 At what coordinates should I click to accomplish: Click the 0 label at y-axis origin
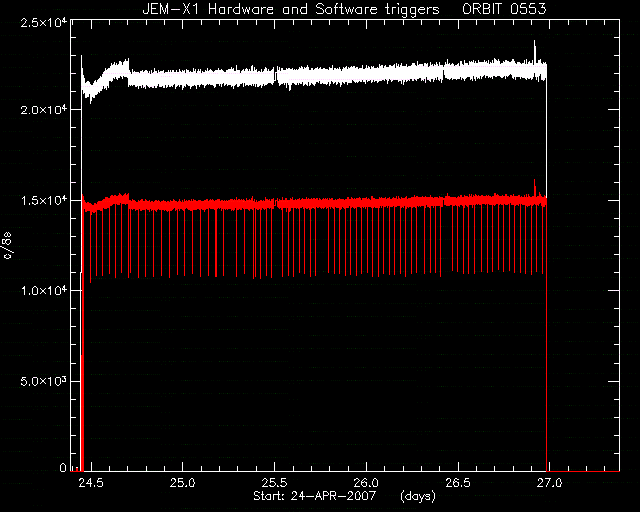pyautogui.click(x=63, y=467)
